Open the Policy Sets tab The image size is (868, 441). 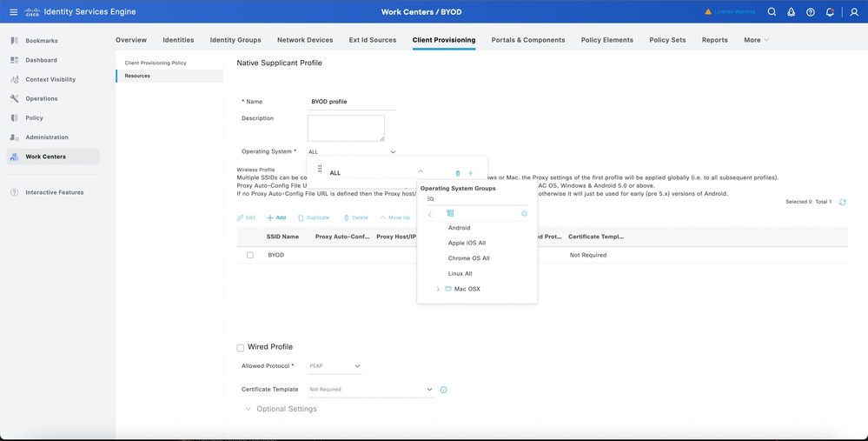(x=667, y=40)
